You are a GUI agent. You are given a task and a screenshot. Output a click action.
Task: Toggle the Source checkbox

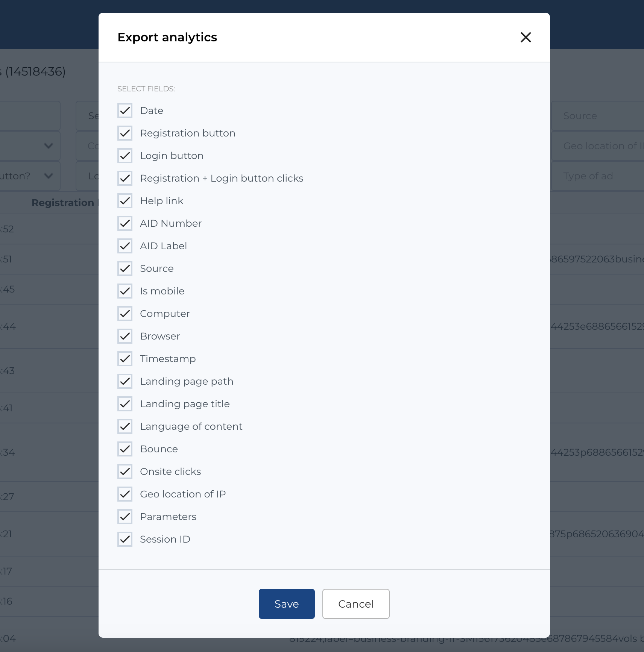tap(125, 268)
